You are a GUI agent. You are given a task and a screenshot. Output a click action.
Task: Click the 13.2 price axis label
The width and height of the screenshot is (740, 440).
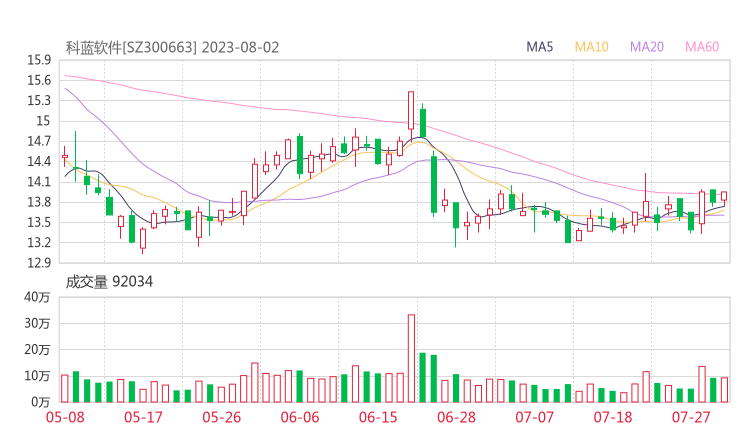39,243
